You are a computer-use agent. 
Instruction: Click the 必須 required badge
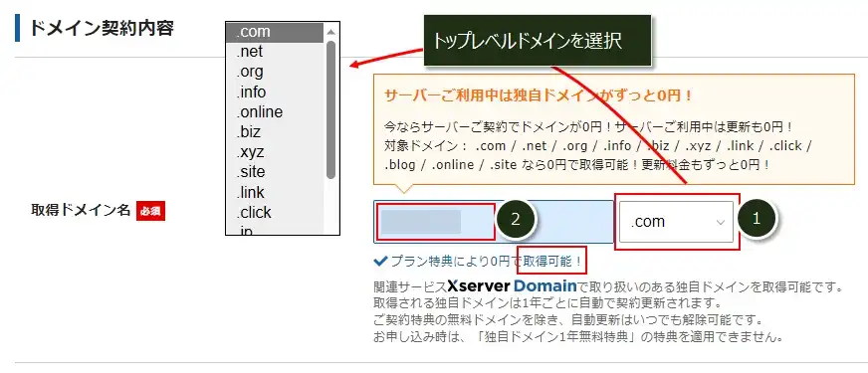(150, 211)
